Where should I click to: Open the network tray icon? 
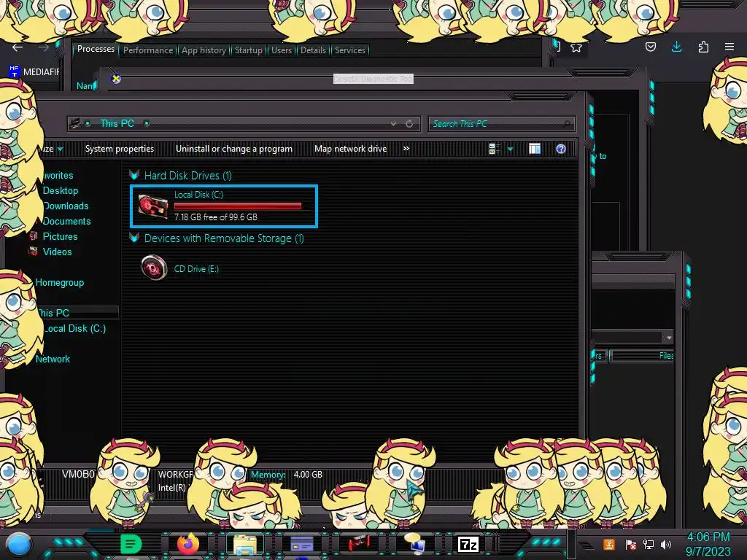pyautogui.click(x=649, y=544)
